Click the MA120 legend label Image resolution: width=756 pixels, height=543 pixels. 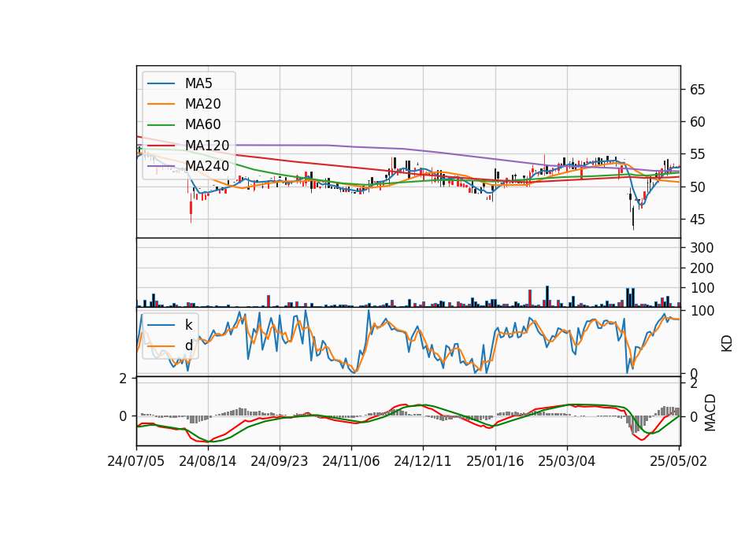point(207,146)
